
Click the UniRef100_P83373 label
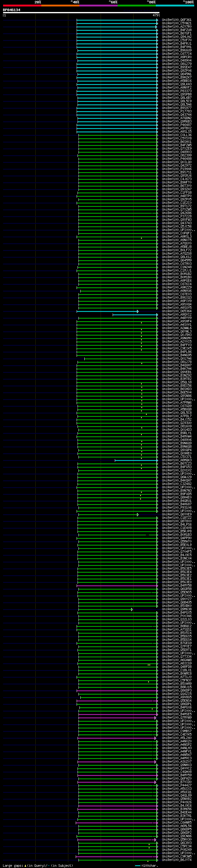click(177, 91)
